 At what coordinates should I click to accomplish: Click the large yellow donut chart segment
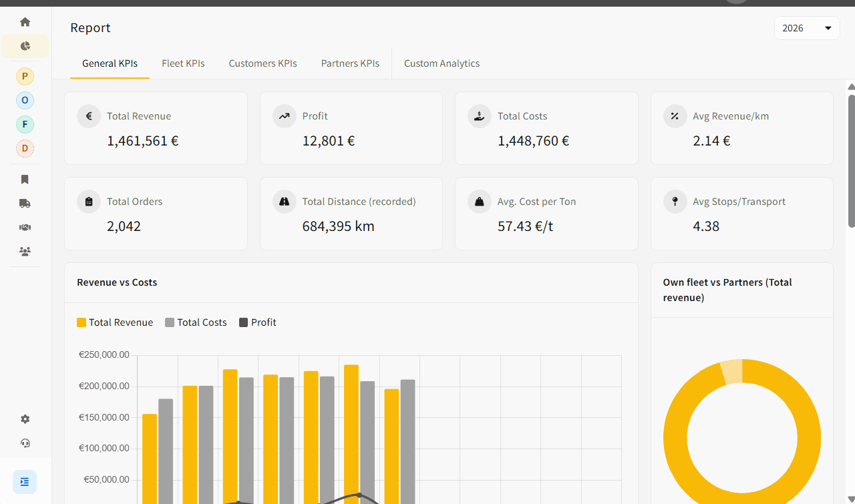point(808,439)
